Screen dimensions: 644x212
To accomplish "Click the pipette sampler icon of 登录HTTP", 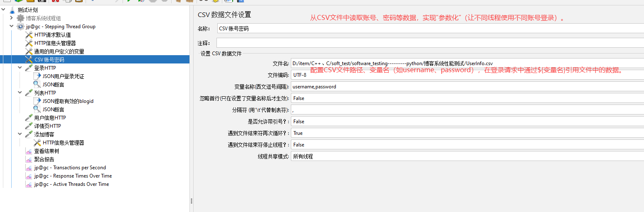I will [x=29, y=68].
